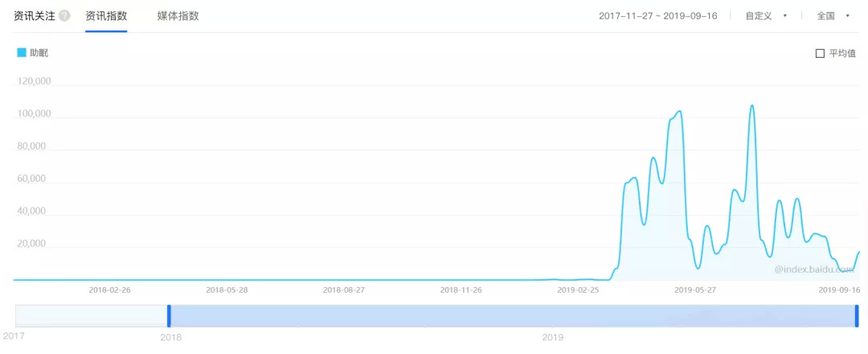The height and width of the screenshot is (354, 868).
Task: Click the highlighted selected range in the timeline bar
Action: 514,316
